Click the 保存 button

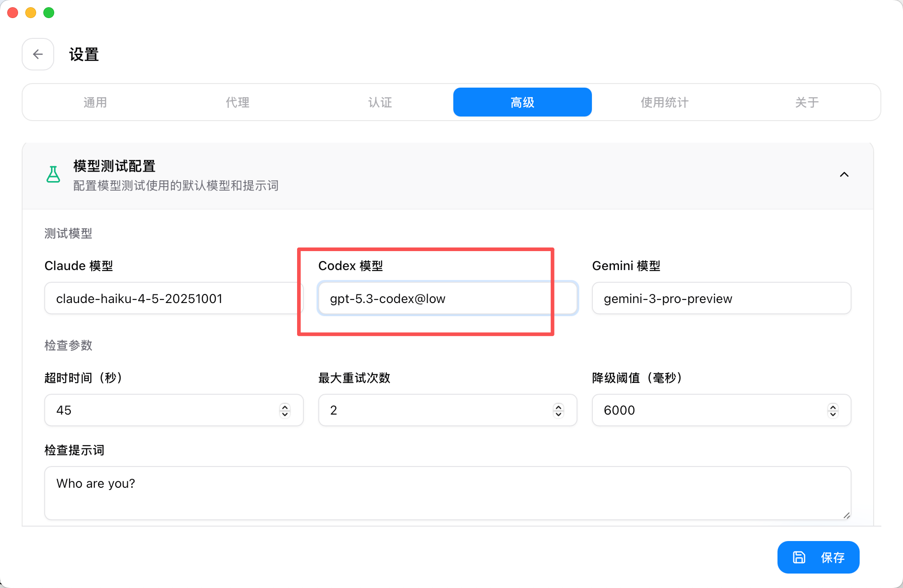[818, 557]
